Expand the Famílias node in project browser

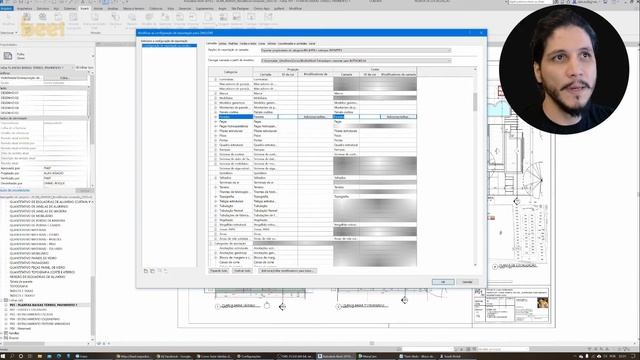point(2,333)
